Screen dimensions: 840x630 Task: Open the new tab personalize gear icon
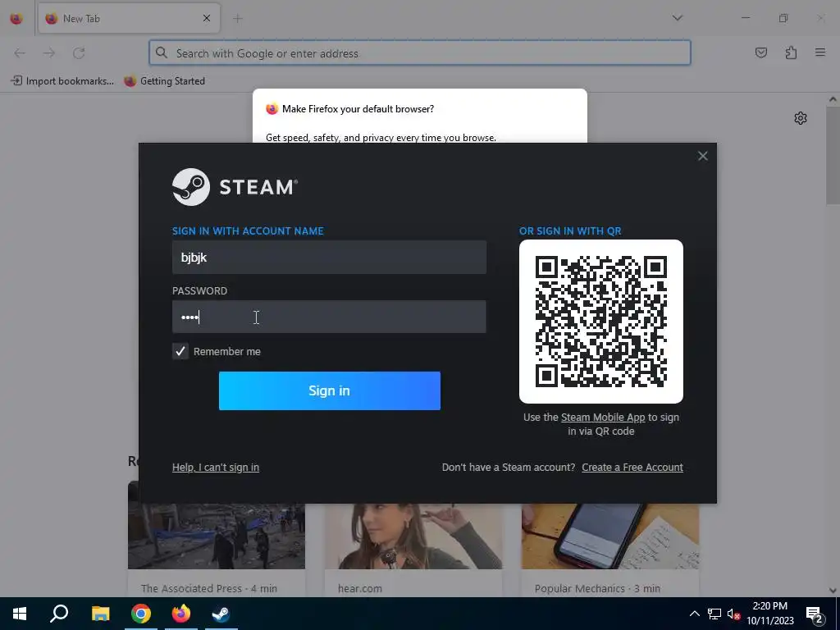pyautogui.click(x=801, y=118)
